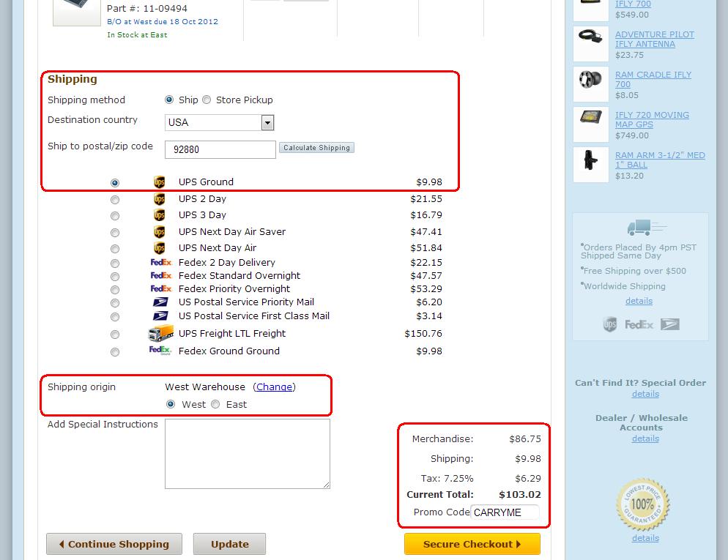The height and width of the screenshot is (560, 728).
Task: Select Store Pickup shipping method
Action: coord(207,100)
